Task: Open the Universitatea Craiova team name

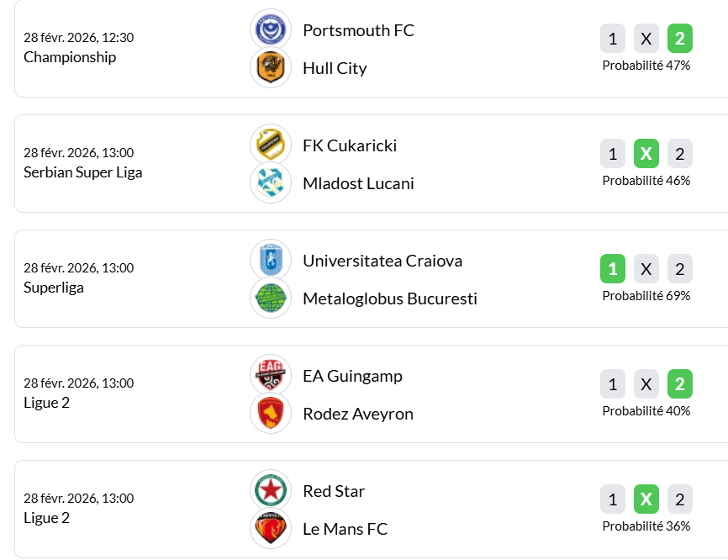Action: click(x=382, y=261)
